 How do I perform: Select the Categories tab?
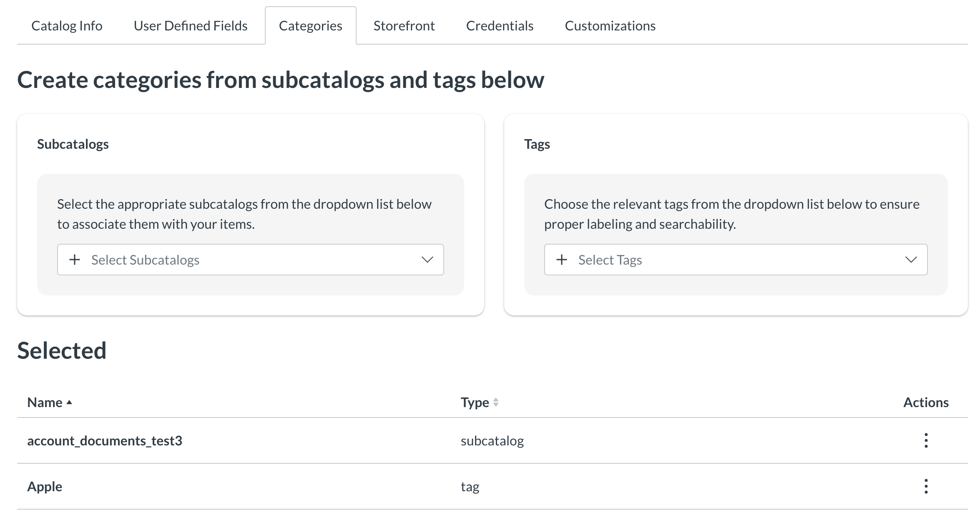coord(310,26)
